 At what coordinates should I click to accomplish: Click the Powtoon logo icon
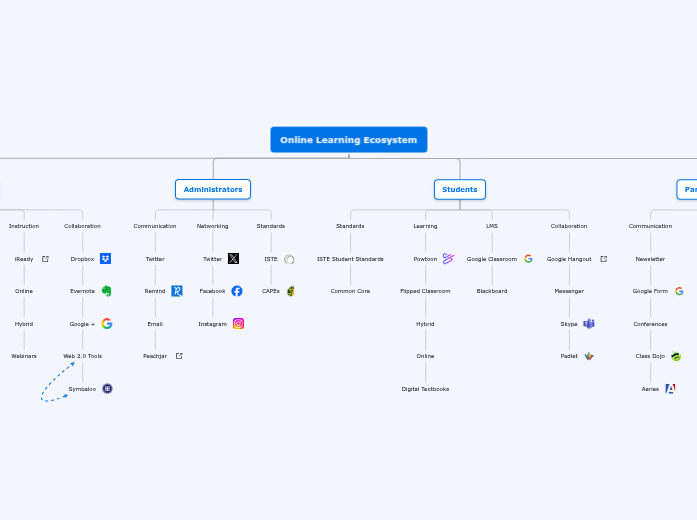click(x=448, y=259)
